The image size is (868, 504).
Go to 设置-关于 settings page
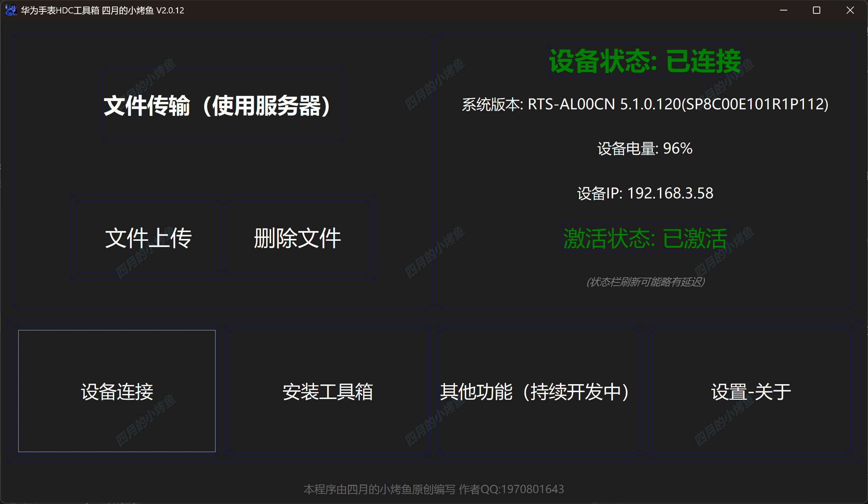(751, 391)
